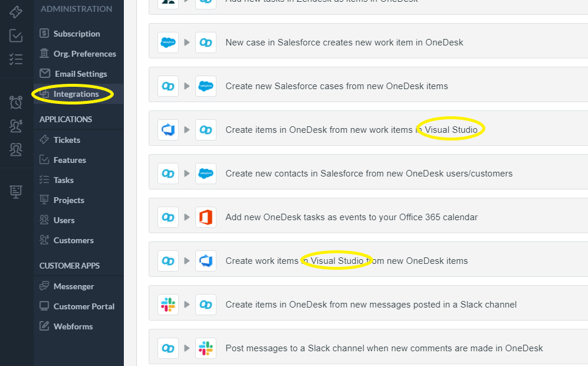588x366 pixels.
Task: Open Email Settings in sidebar
Action: click(x=81, y=74)
